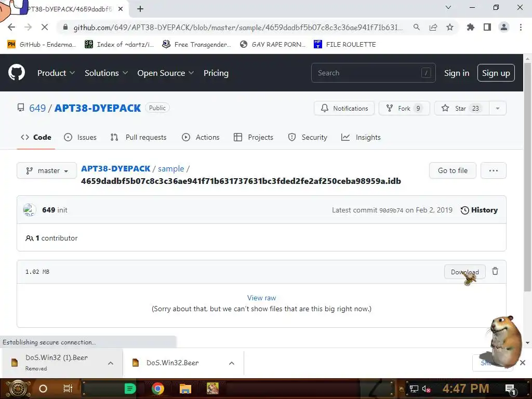
Task: Click the GitHub octocat logo
Action: [17, 72]
